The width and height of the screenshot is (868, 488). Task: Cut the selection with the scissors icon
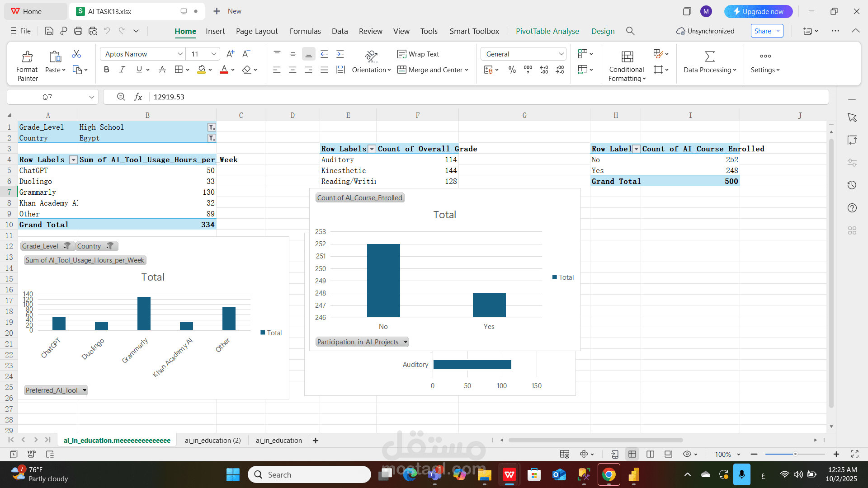pos(76,54)
